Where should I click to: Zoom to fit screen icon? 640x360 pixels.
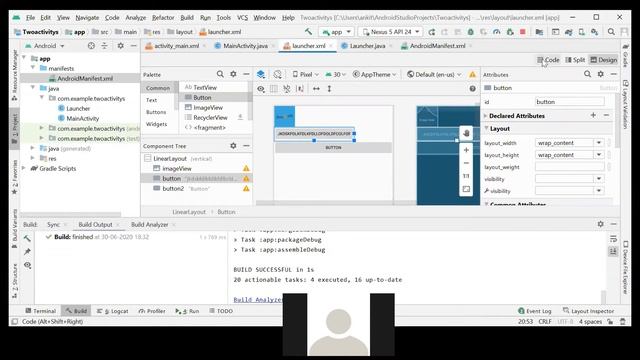(466, 189)
